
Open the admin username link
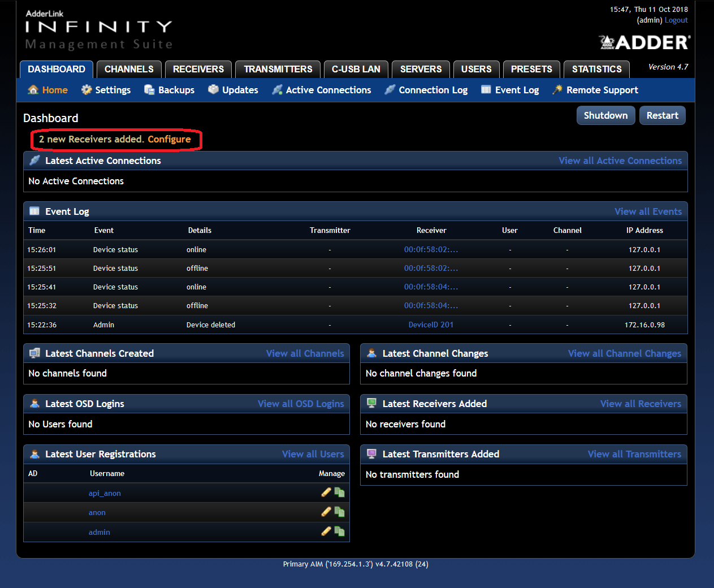point(99,532)
